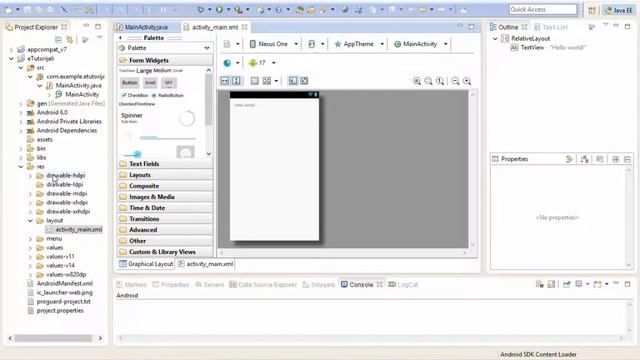Open the Markers tab
640x360 pixels.
(x=131, y=284)
